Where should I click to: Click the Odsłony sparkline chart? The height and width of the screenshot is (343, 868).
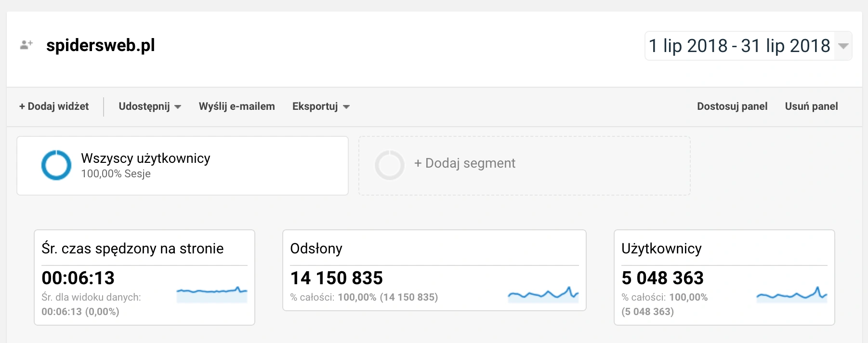pyautogui.click(x=543, y=294)
